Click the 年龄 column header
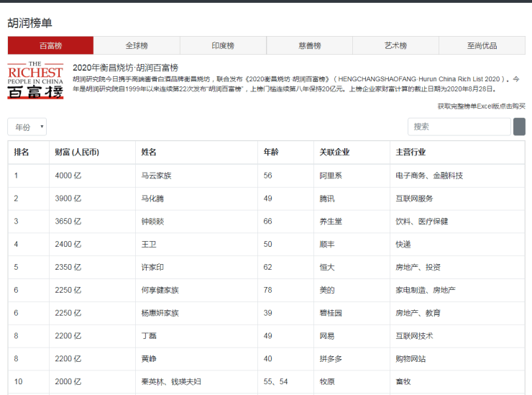532x395 pixels. click(271, 153)
